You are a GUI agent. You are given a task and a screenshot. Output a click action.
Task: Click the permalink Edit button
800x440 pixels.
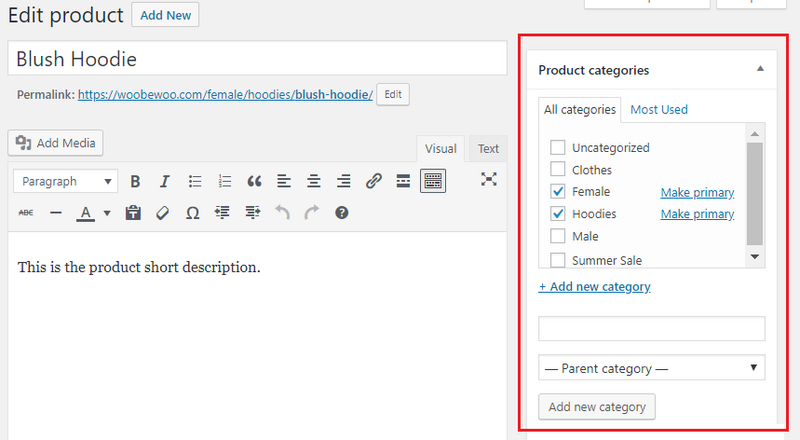[x=393, y=94]
